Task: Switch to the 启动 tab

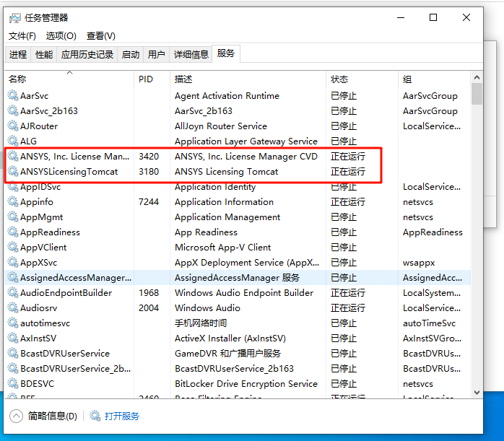Action: tap(131, 55)
